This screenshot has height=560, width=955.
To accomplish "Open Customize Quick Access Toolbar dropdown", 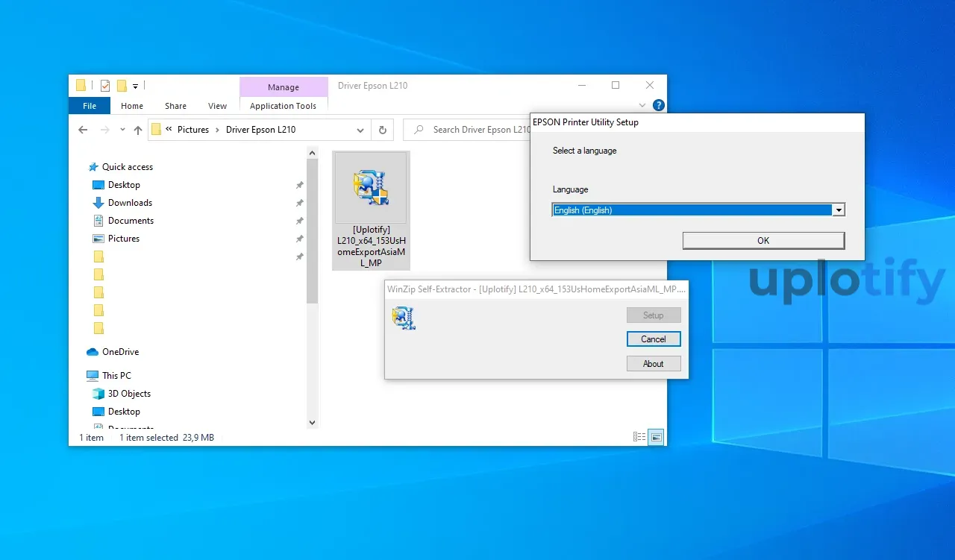I will point(136,86).
